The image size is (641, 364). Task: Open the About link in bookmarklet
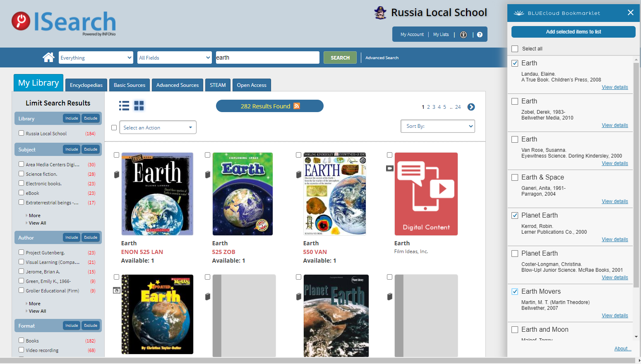pyautogui.click(x=623, y=349)
